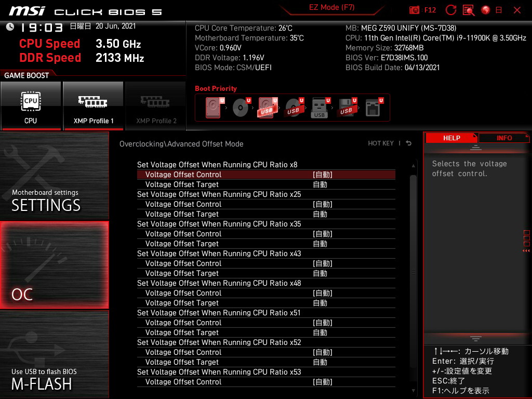Click the 日 language indicator icon
Viewport: 532px width, 399px height.
pyautogui.click(x=499, y=10)
